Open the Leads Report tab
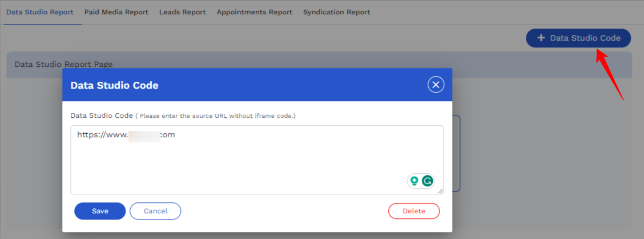 (182, 12)
